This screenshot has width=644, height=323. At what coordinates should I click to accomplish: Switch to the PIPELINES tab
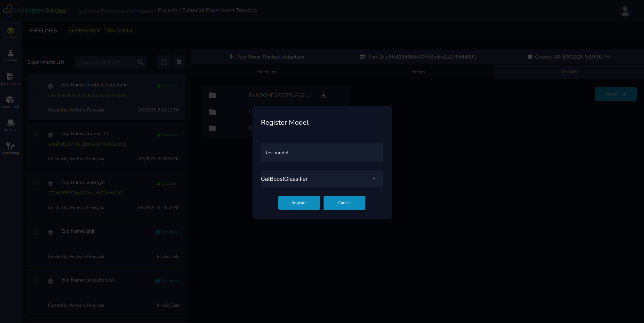coord(44,31)
